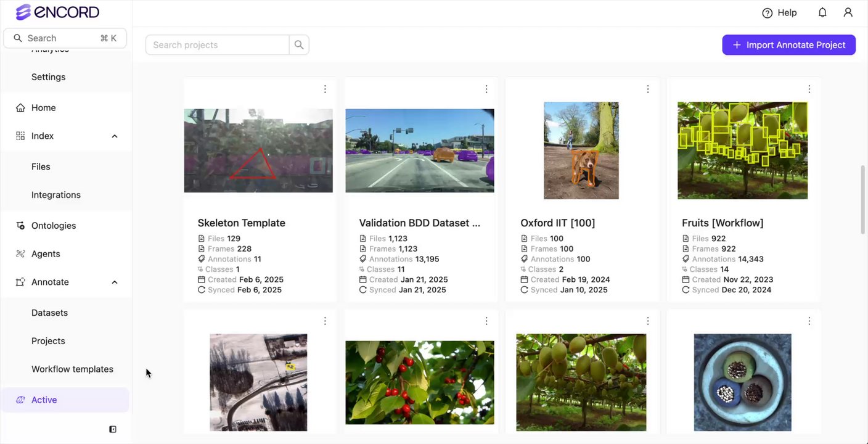Go to Home in sidebar
Screen dimensions: 868x444
[x=43, y=107]
